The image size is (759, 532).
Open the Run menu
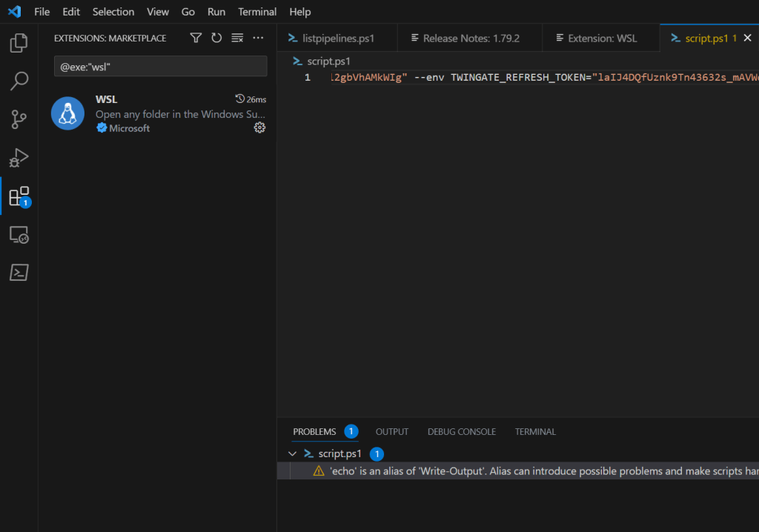pos(216,12)
